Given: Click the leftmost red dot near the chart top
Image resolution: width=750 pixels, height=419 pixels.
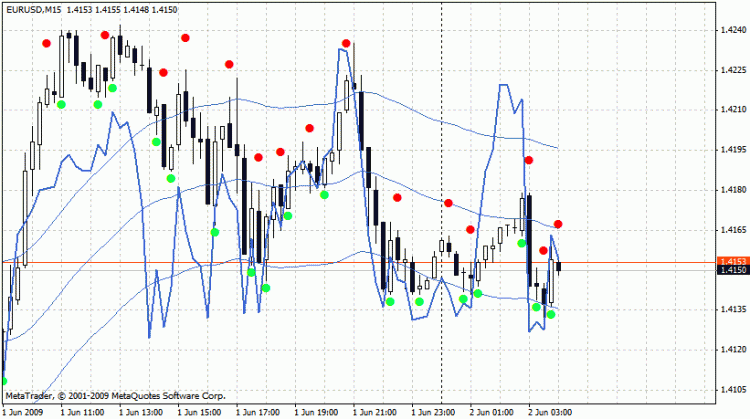Looking at the screenshot, I should tap(46, 43).
